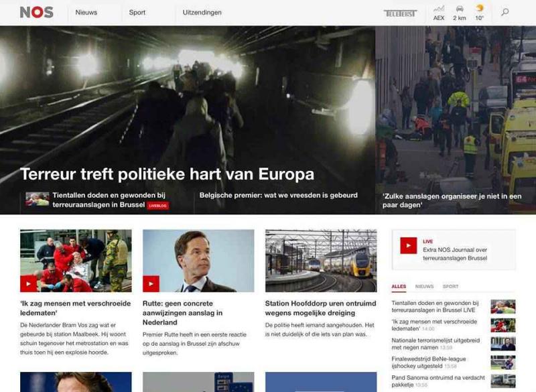Open the search magnifier icon
Image resolution: width=536 pixels, height=392 pixels.
pyautogui.click(x=505, y=12)
